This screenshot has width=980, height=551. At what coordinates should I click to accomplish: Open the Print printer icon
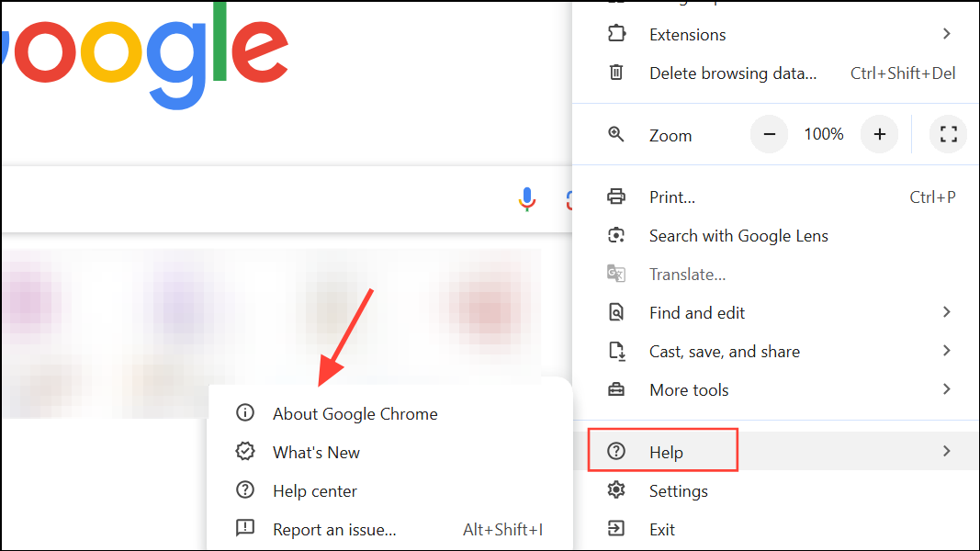point(616,197)
